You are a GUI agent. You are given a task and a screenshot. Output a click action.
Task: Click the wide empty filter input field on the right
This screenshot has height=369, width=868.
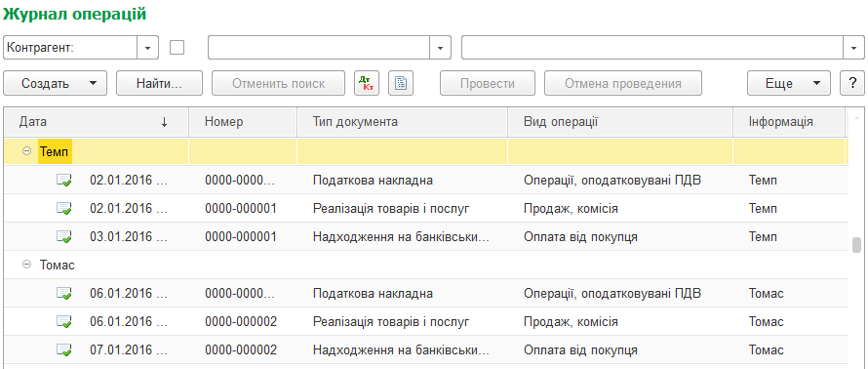tap(652, 48)
